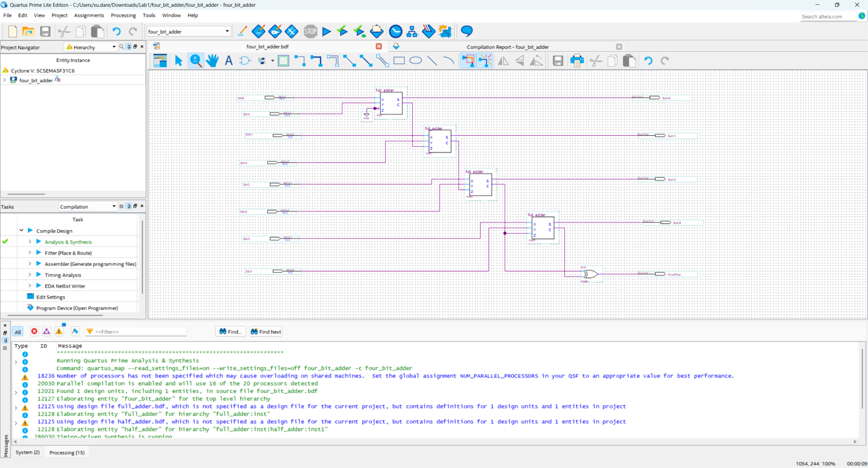The image size is (868, 468).
Task: Select the Oval drawing tool
Action: (416, 61)
